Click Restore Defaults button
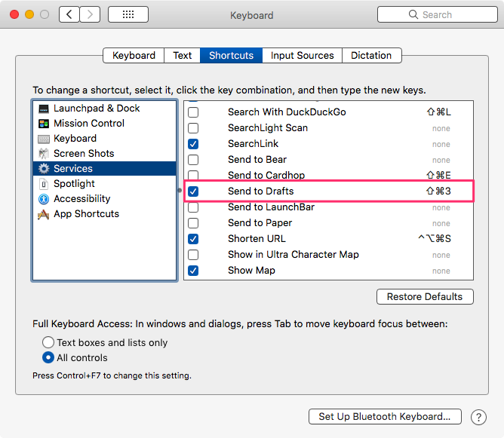The width and height of the screenshot is (504, 438). click(x=425, y=297)
